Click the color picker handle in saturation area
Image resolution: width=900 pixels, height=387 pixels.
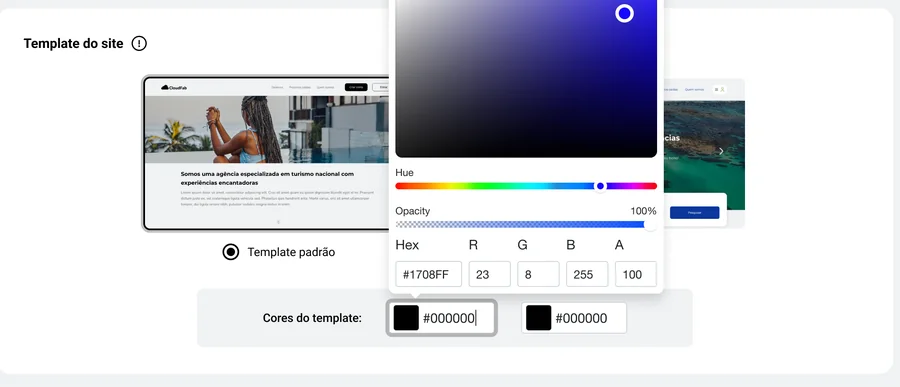(624, 13)
